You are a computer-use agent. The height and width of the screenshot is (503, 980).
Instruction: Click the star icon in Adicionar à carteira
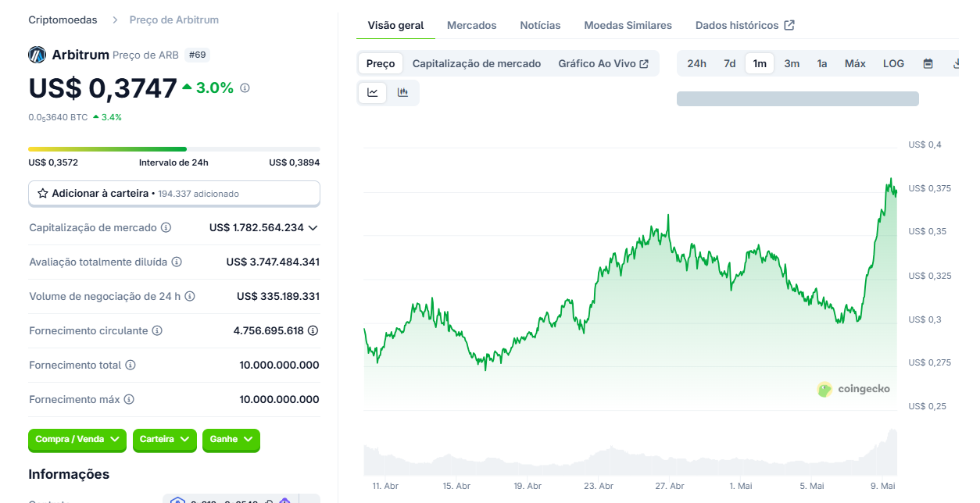coord(43,193)
